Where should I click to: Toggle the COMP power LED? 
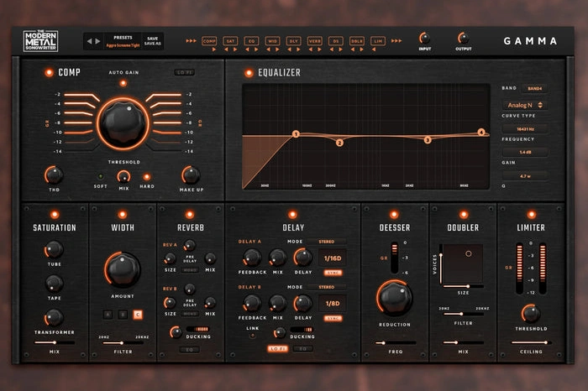(49, 73)
